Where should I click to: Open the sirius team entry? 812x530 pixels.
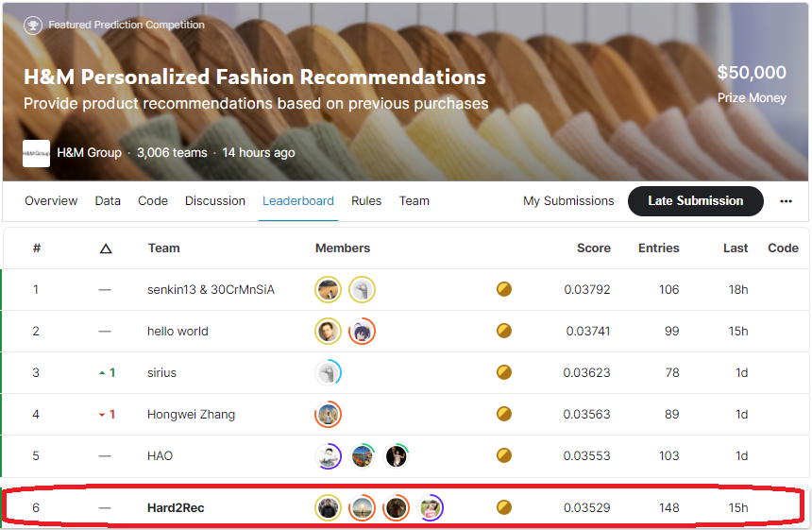161,373
